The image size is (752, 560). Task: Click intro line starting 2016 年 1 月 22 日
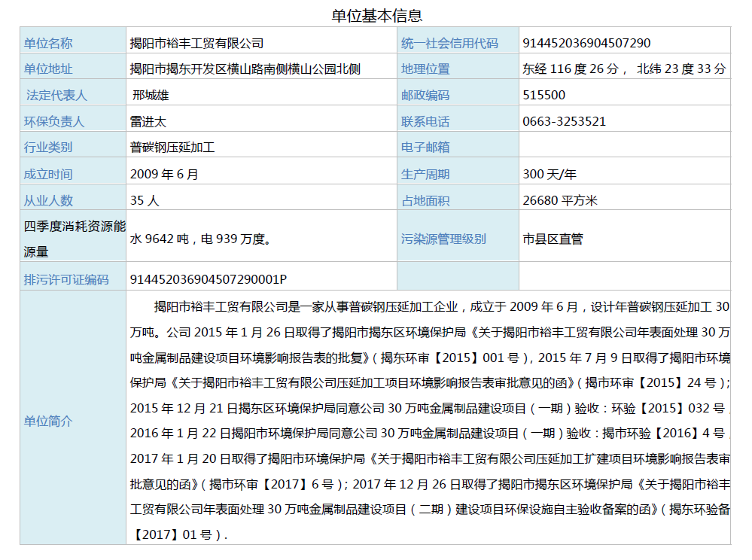pyautogui.click(x=430, y=433)
